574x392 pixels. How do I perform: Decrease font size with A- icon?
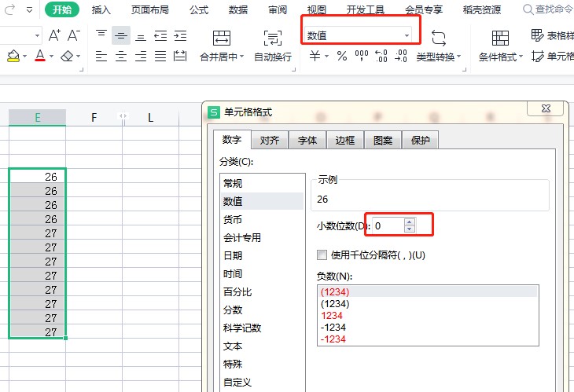tap(74, 35)
